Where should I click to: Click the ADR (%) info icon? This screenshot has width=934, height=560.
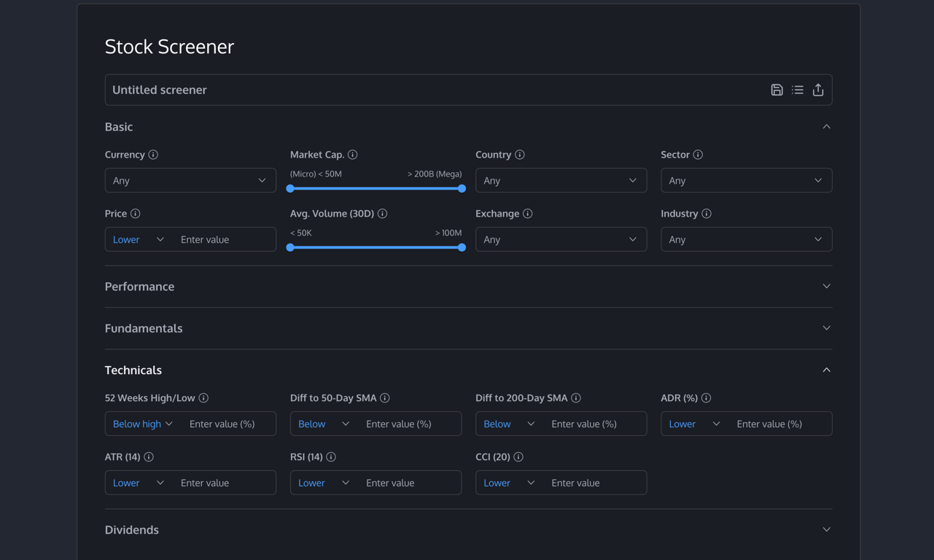click(706, 397)
